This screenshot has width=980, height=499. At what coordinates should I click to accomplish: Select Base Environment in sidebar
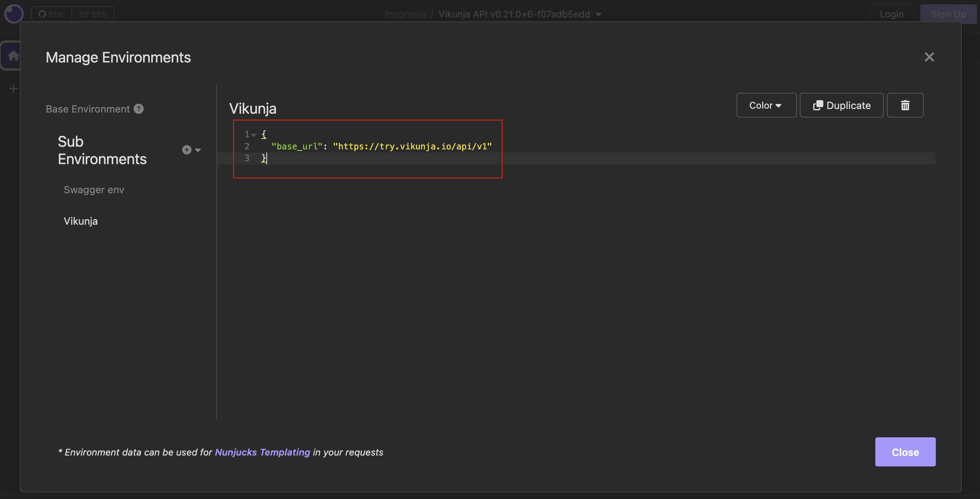pyautogui.click(x=88, y=109)
